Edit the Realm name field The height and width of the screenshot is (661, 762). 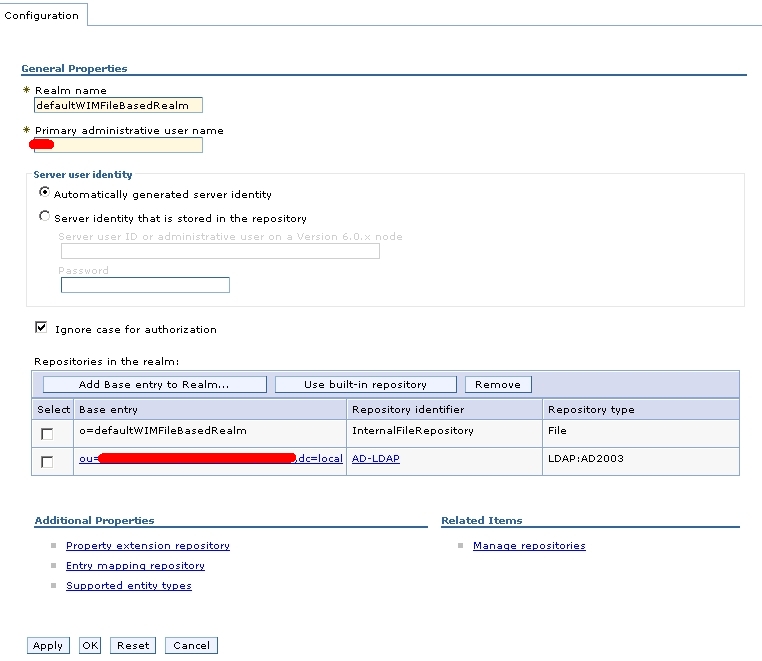click(x=118, y=105)
